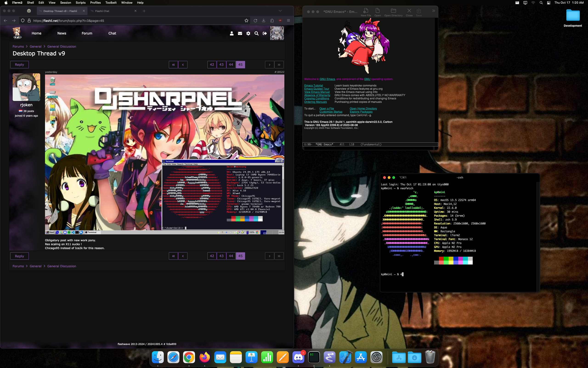Click the Emacs Open toolbar icon
Viewport: 588px width, 368px height.
coord(377,12)
